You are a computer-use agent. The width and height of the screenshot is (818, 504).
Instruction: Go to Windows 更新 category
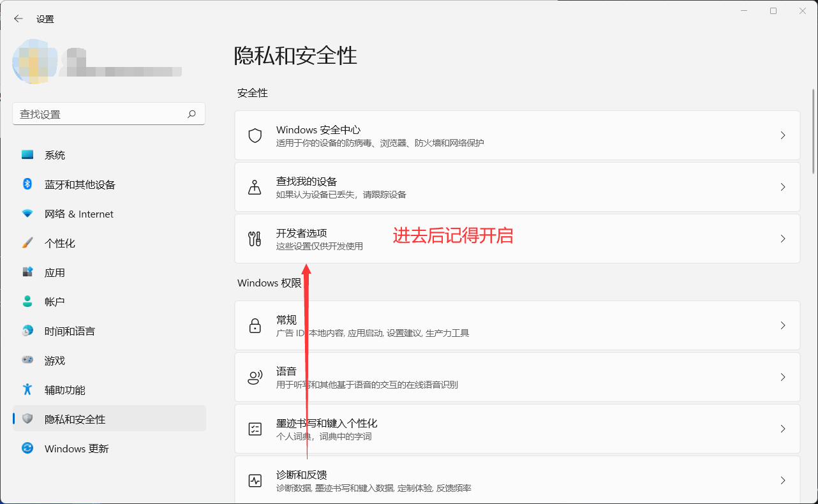(109, 448)
